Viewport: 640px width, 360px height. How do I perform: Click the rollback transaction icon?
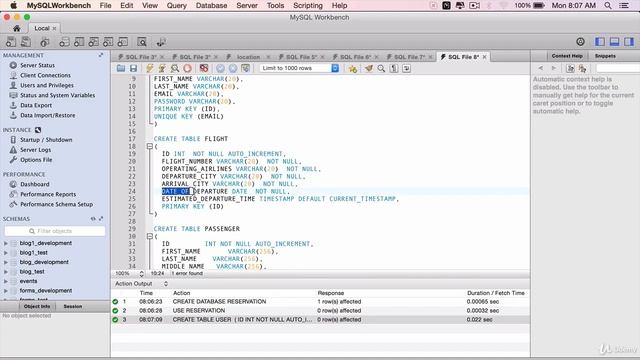click(233, 68)
